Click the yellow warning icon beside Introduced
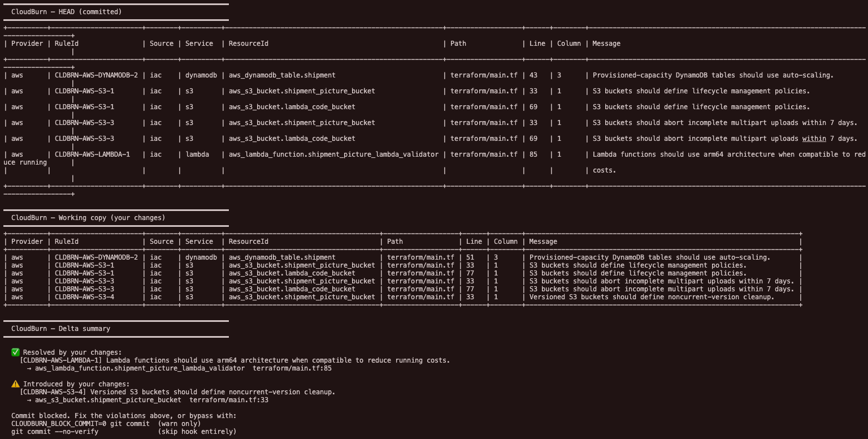The width and height of the screenshot is (868, 439). click(15, 384)
